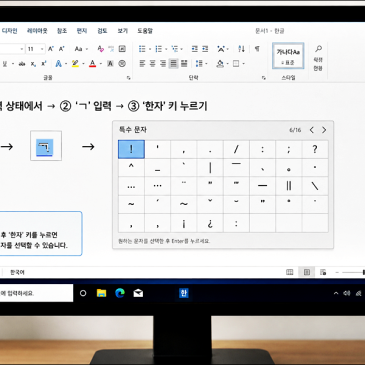This screenshot has width=365, height=365.
Task: Choose the justify alignment button
Action: (x=173, y=63)
